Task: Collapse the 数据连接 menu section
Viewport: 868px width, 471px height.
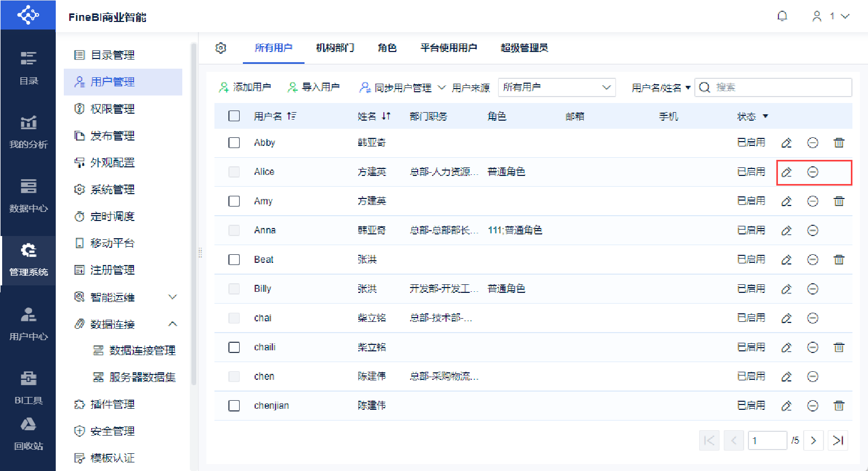Action: pyautogui.click(x=172, y=324)
